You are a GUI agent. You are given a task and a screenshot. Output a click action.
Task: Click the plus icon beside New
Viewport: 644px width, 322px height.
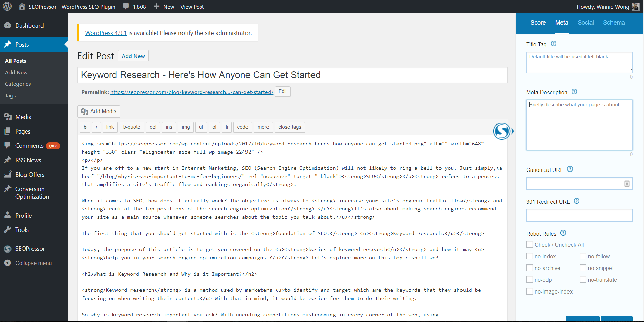click(x=156, y=6)
